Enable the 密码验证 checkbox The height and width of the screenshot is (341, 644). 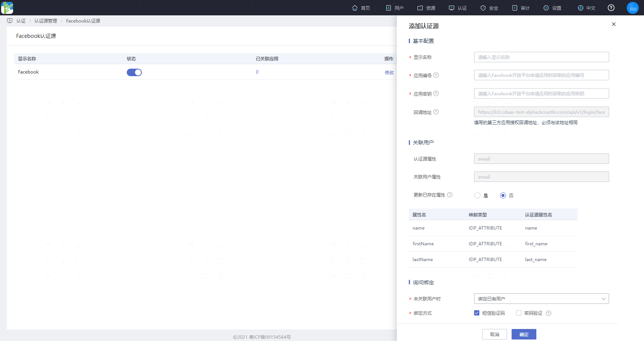519,313
